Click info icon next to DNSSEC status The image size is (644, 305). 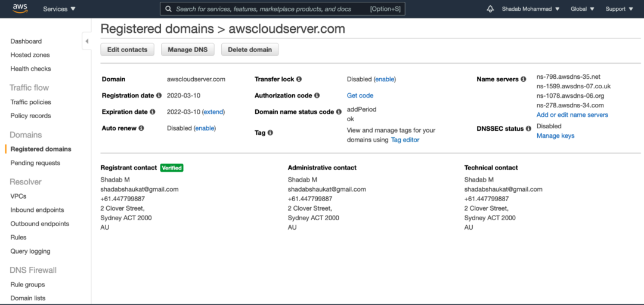pyautogui.click(x=528, y=129)
